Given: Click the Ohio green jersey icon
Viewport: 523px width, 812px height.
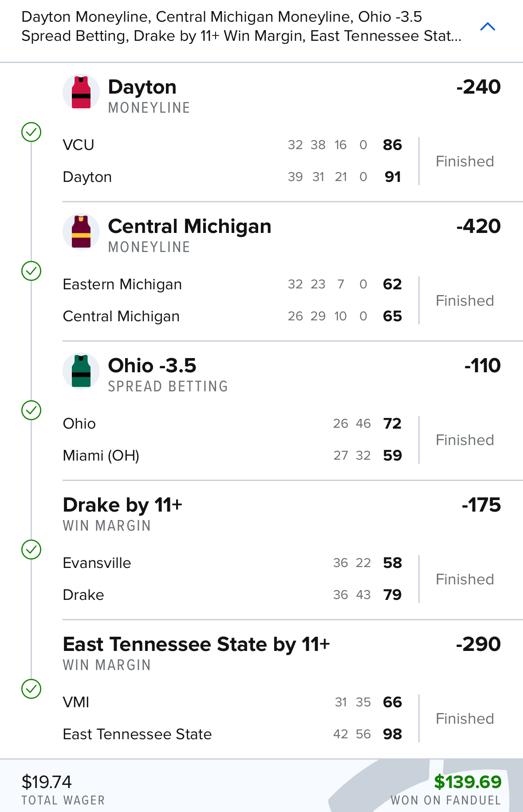Looking at the screenshot, I should [x=81, y=371].
